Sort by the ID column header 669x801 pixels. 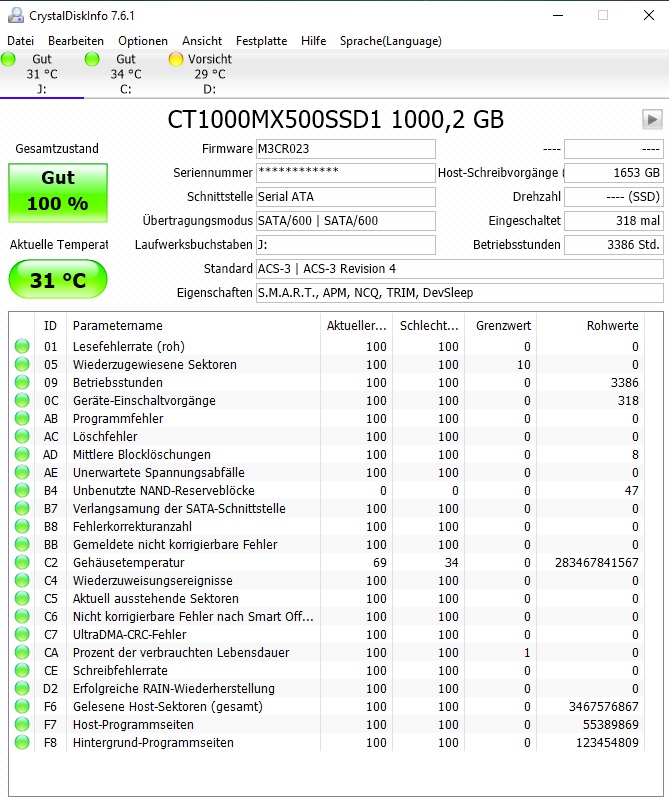click(51, 325)
